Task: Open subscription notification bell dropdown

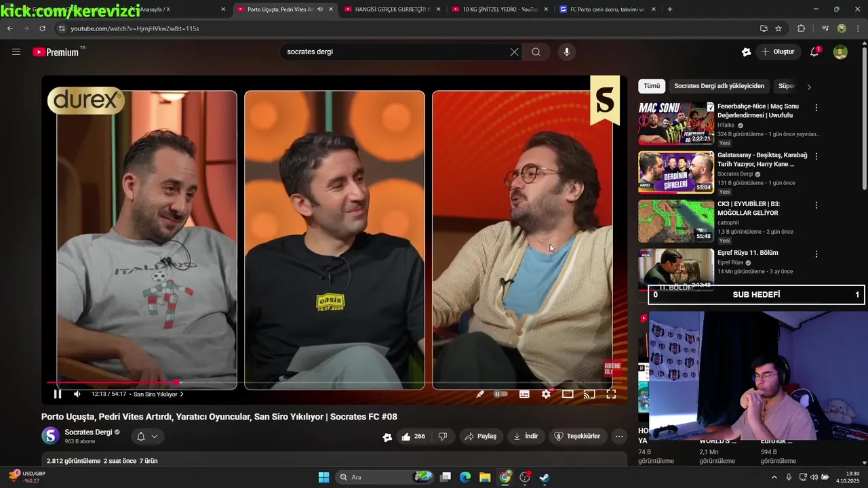Action: [x=147, y=436]
